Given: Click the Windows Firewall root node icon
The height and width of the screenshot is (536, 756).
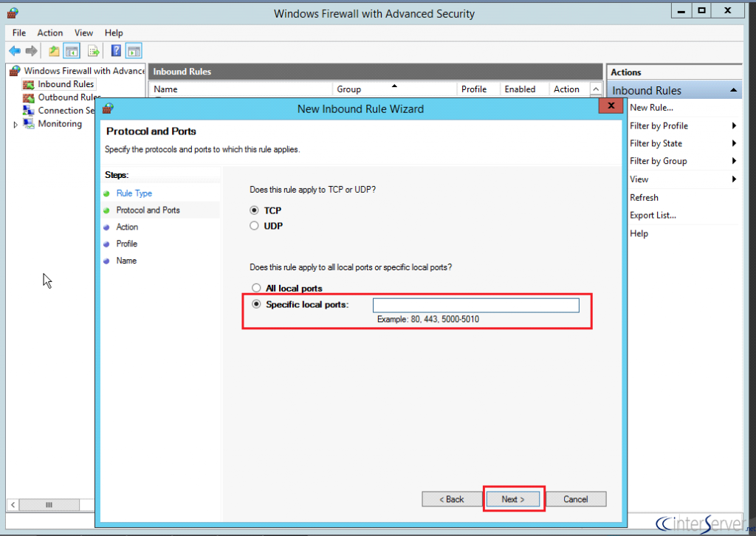Looking at the screenshot, I should click(15, 71).
